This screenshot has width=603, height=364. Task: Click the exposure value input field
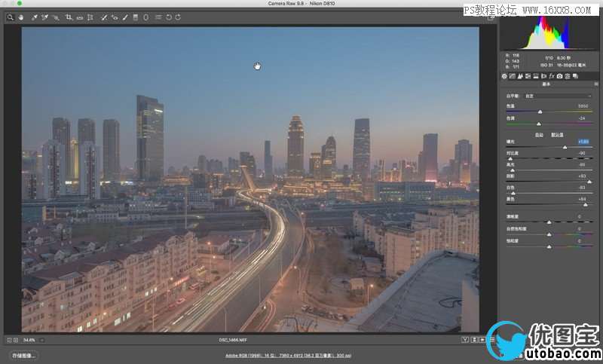click(x=583, y=141)
